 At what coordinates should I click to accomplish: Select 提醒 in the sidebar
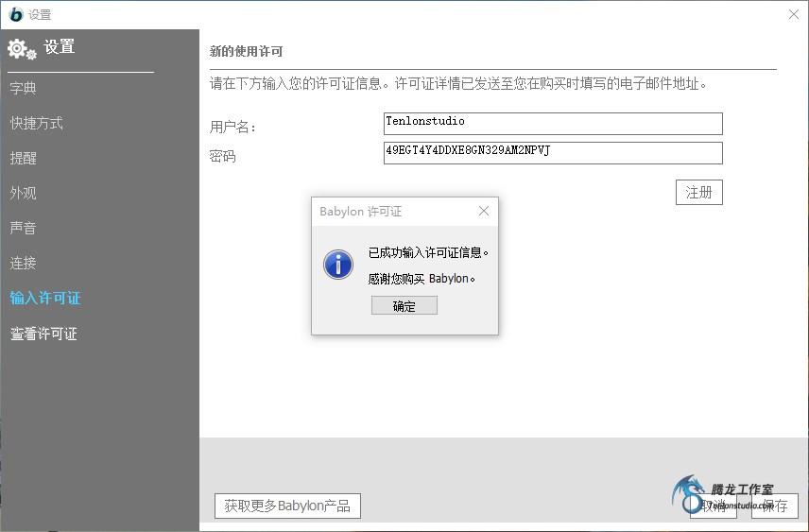24,159
